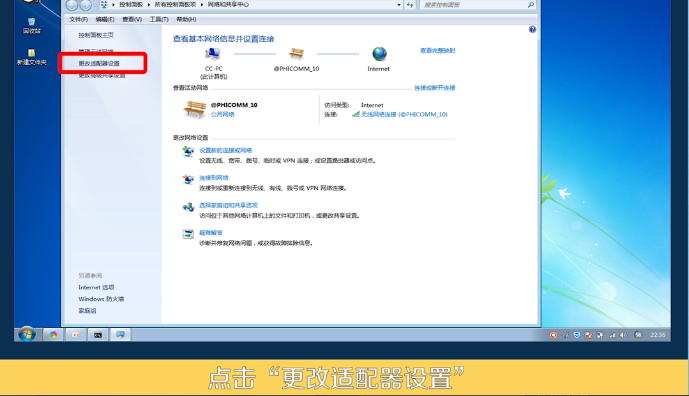Viewport: 689px width, 396px height.
Task: Click the blue shield icon in the system tray
Action: [577, 335]
